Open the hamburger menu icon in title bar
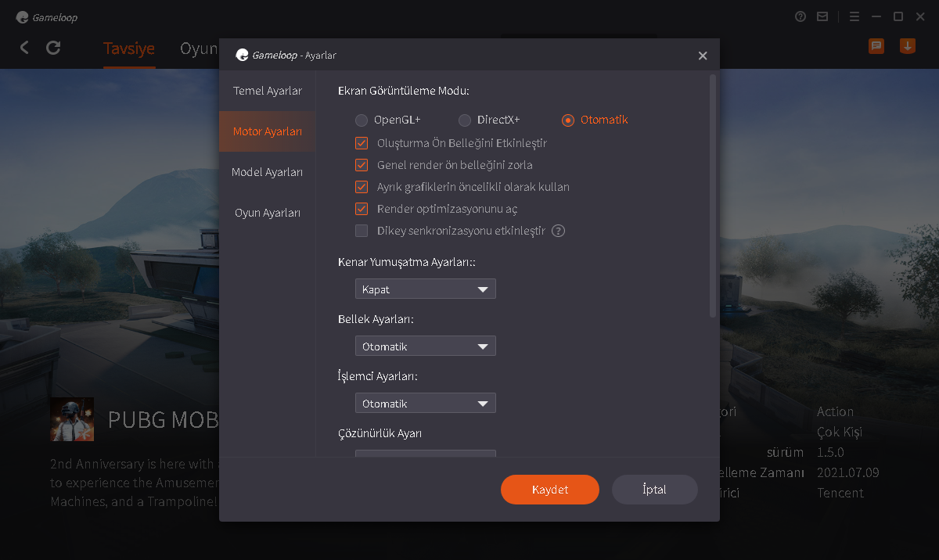 click(854, 16)
